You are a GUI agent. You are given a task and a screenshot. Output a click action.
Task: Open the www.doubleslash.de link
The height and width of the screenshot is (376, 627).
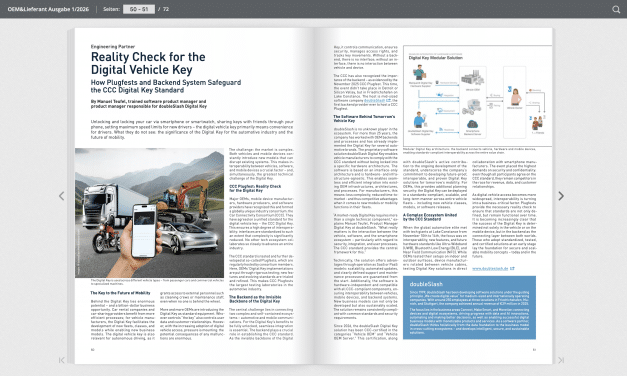click(x=490, y=268)
